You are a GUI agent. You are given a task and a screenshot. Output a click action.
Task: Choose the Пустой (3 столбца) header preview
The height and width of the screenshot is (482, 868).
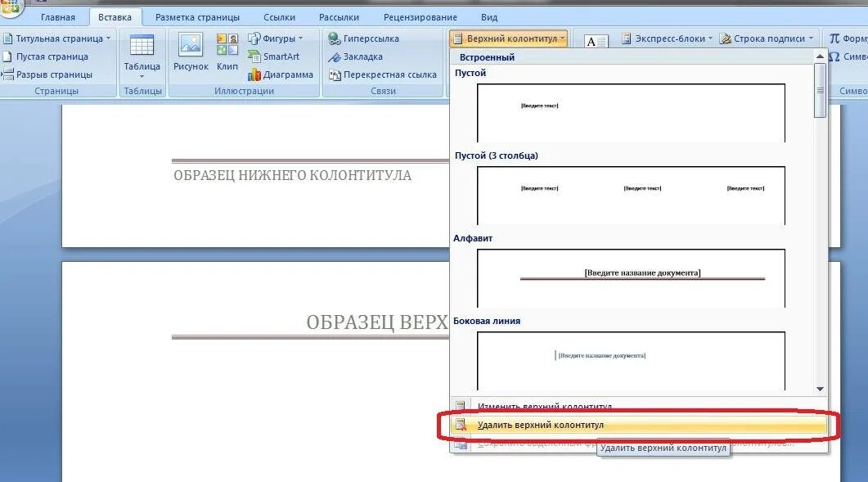pos(631,196)
